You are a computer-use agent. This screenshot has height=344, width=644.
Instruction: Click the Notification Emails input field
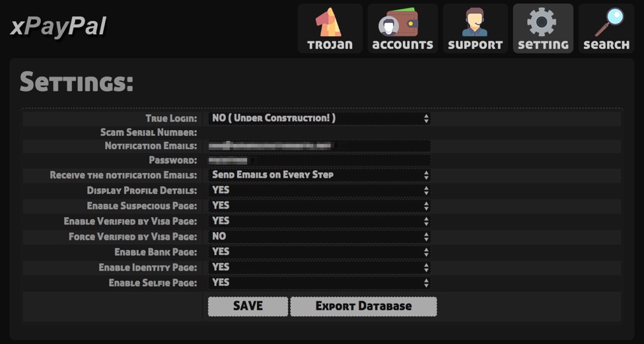320,146
